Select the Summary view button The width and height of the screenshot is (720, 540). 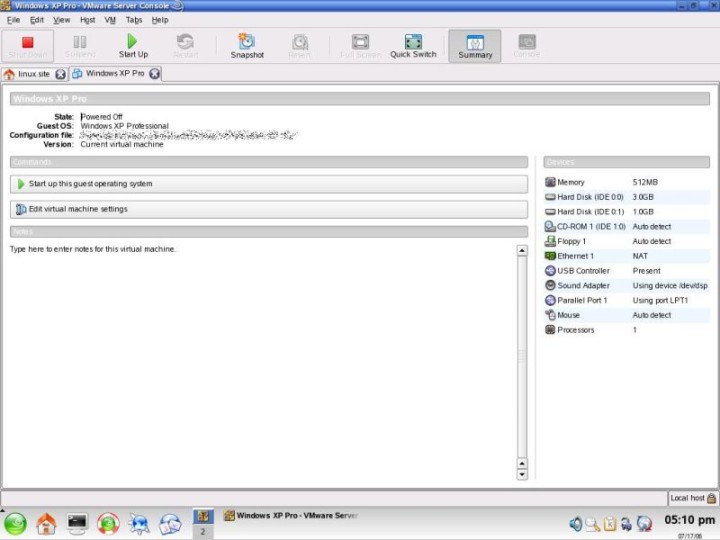click(475, 46)
